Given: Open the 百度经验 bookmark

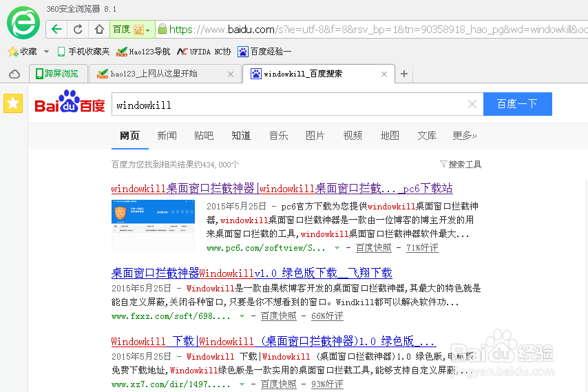Looking at the screenshot, I should coord(264,52).
